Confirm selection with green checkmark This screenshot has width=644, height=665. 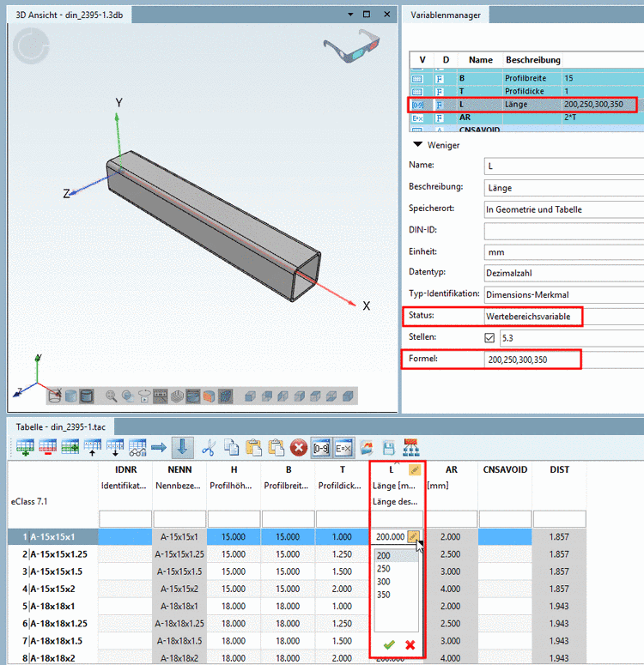point(389,645)
